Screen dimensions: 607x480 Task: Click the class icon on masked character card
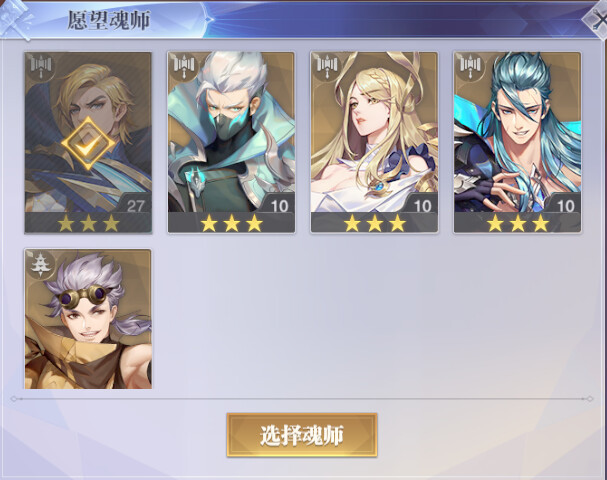click(184, 67)
